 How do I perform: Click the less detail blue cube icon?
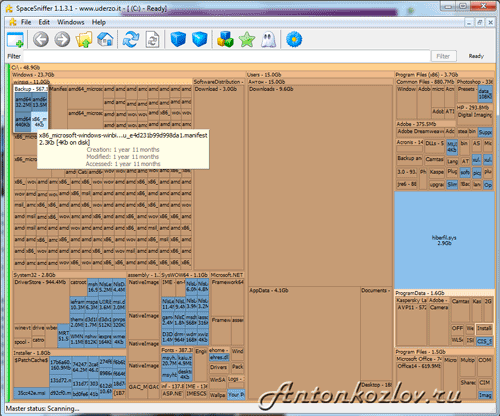click(x=178, y=40)
